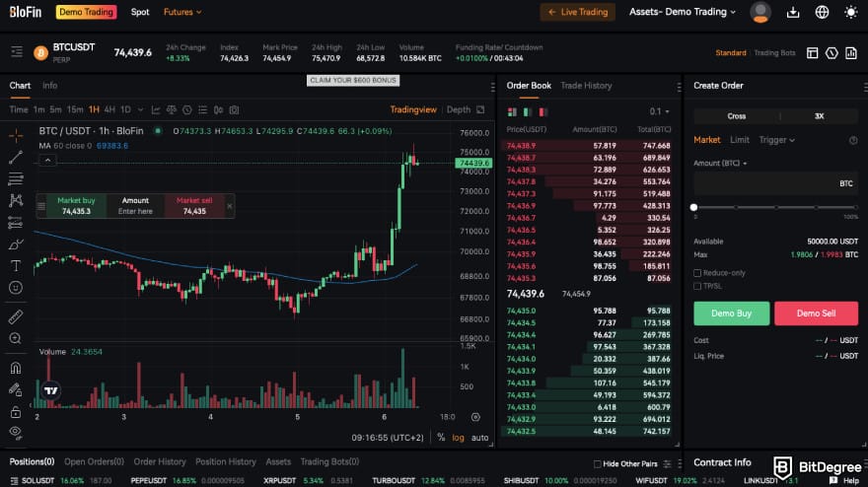The image size is (868, 487).
Task: Click the ruler measure tool
Action: 16,317
